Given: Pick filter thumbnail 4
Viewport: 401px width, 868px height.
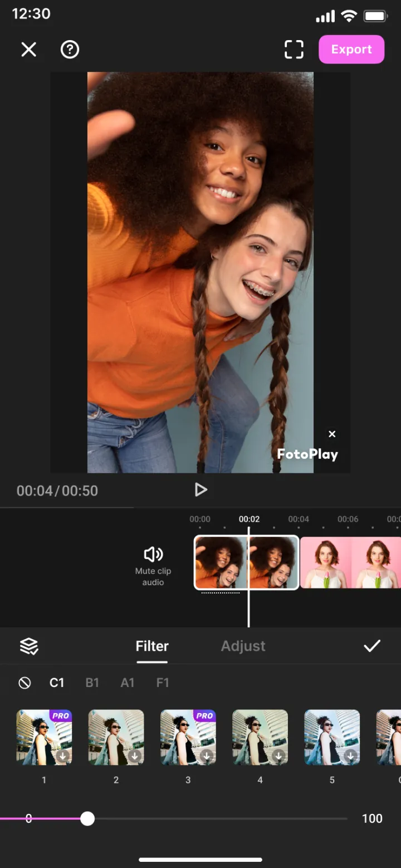Looking at the screenshot, I should click(260, 737).
